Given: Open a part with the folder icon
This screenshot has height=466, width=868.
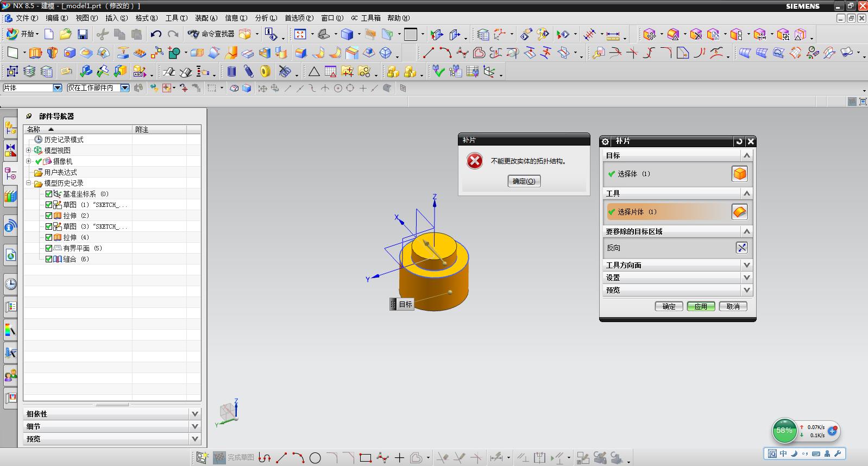Looking at the screenshot, I should (65, 34).
